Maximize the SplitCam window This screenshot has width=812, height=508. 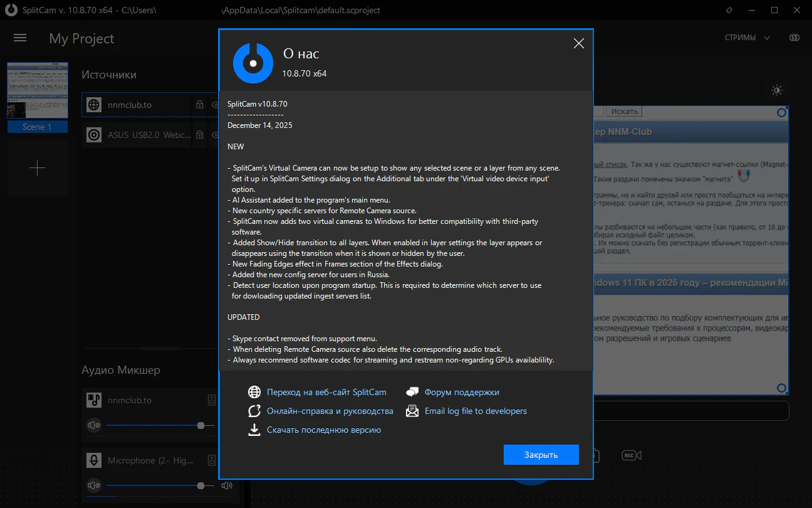(x=774, y=10)
